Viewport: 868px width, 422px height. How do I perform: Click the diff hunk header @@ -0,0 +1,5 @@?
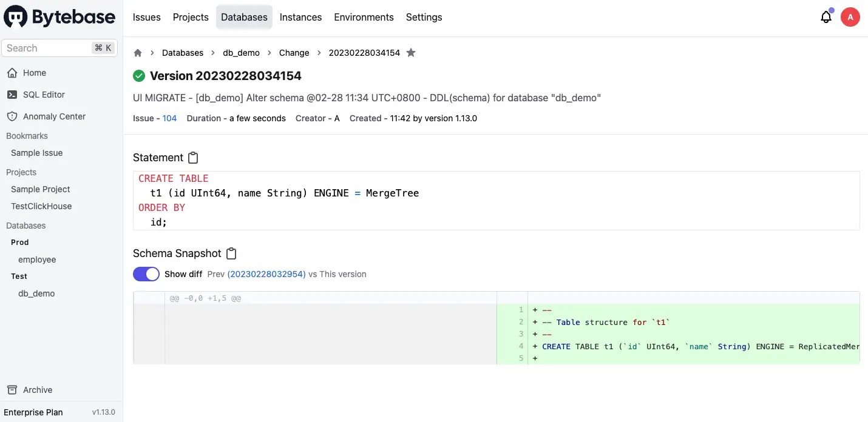(205, 298)
